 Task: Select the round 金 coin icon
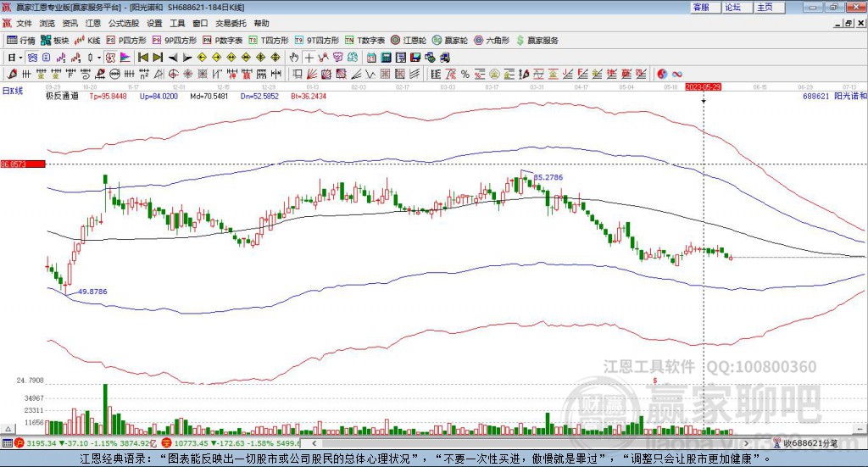coord(494,74)
